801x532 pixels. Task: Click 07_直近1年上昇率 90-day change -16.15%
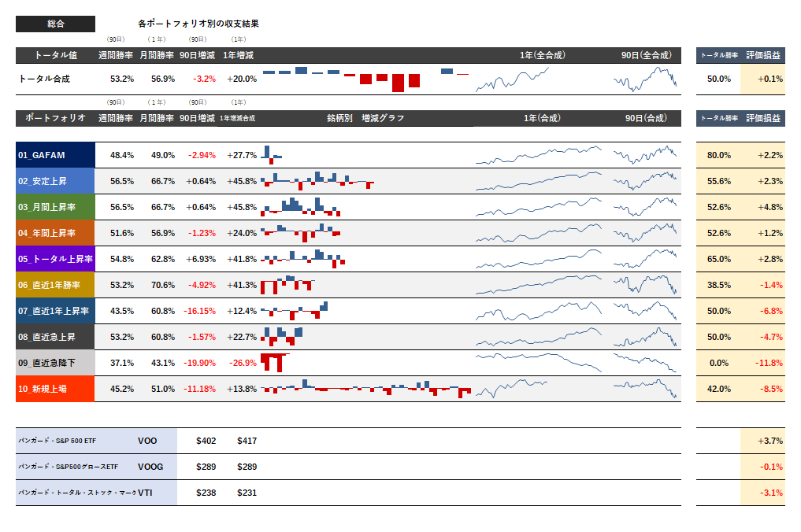pos(200,312)
